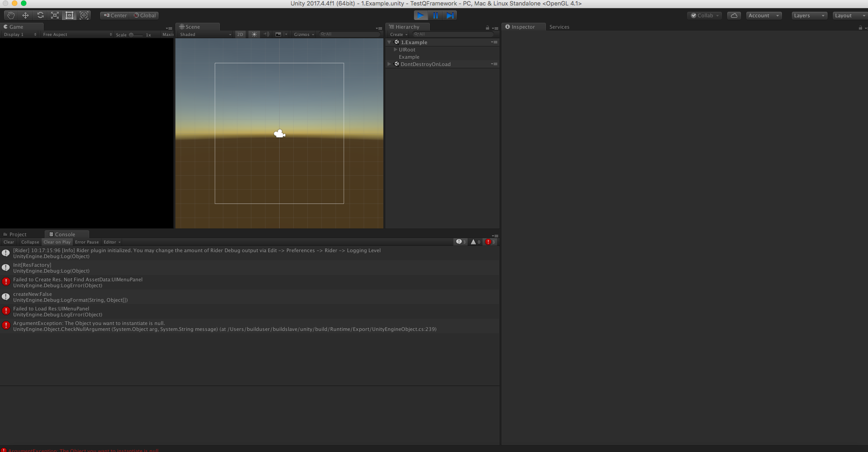Click the Pause button in the toolbar
The height and width of the screenshot is (452, 868).
click(435, 15)
